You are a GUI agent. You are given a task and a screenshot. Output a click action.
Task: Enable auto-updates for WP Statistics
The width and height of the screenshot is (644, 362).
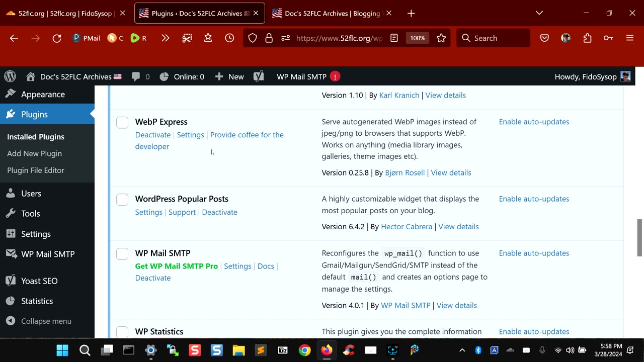point(534,331)
